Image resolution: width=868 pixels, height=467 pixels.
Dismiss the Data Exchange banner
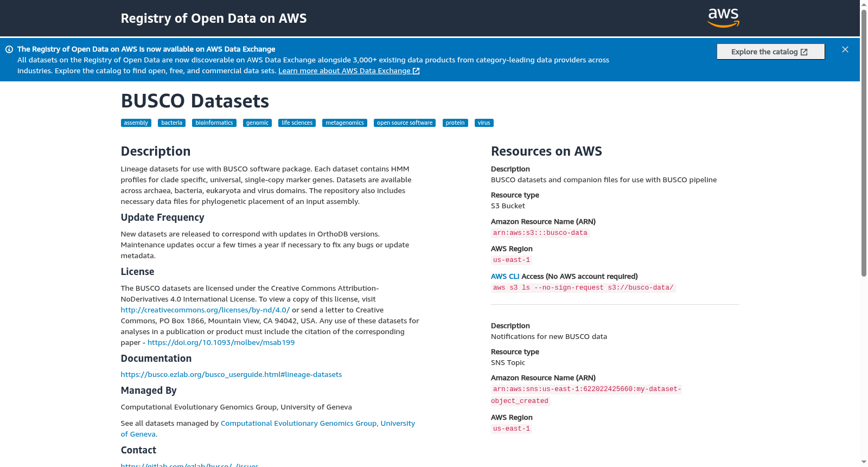pos(845,49)
